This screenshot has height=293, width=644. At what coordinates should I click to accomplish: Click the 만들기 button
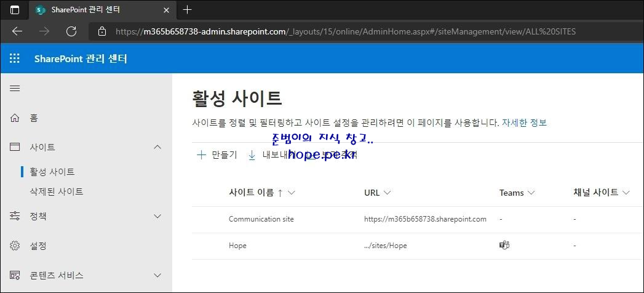click(x=217, y=155)
